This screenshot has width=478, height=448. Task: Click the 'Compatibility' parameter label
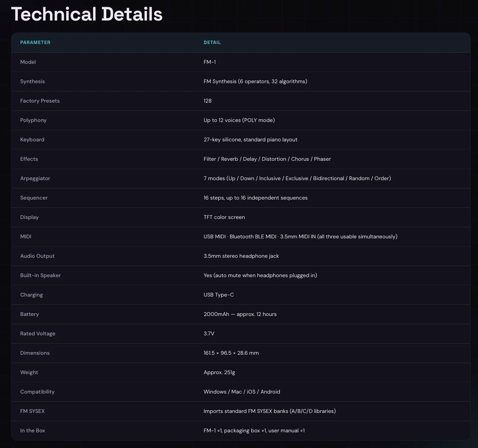pyautogui.click(x=37, y=392)
